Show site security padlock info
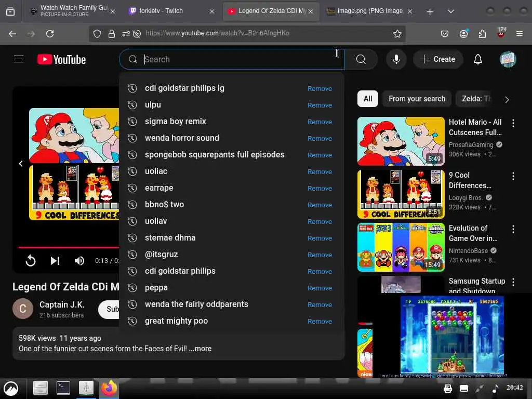The width and height of the screenshot is (532, 399). (x=111, y=34)
